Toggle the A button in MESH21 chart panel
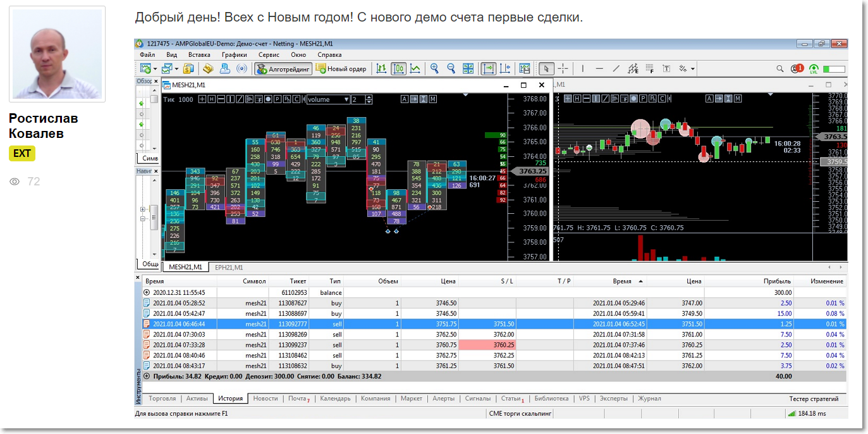 405,99
